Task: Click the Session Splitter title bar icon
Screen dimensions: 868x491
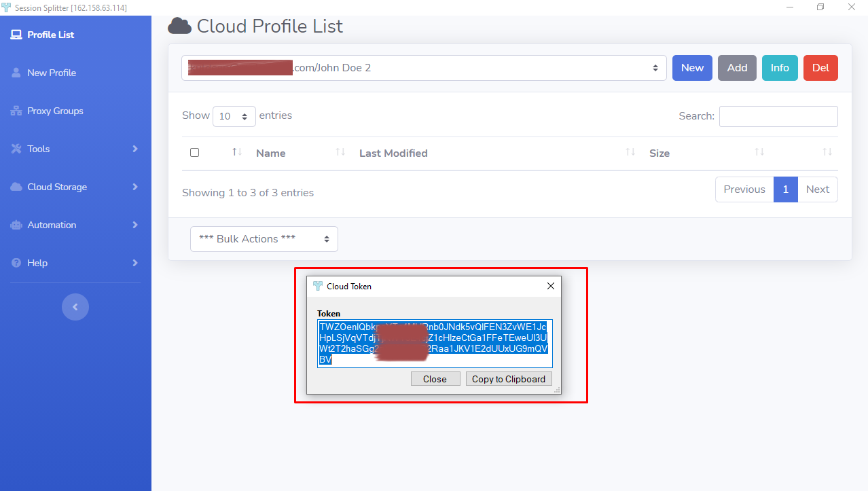Action: (7, 7)
